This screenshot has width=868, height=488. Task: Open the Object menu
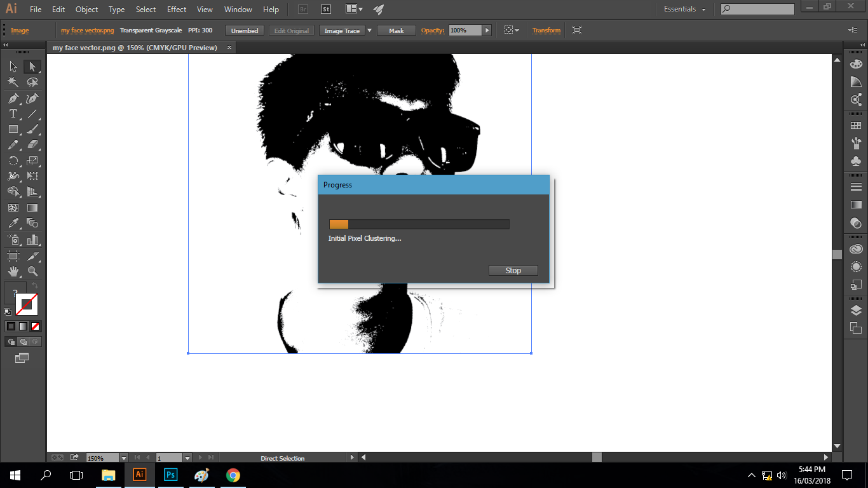[x=86, y=10]
